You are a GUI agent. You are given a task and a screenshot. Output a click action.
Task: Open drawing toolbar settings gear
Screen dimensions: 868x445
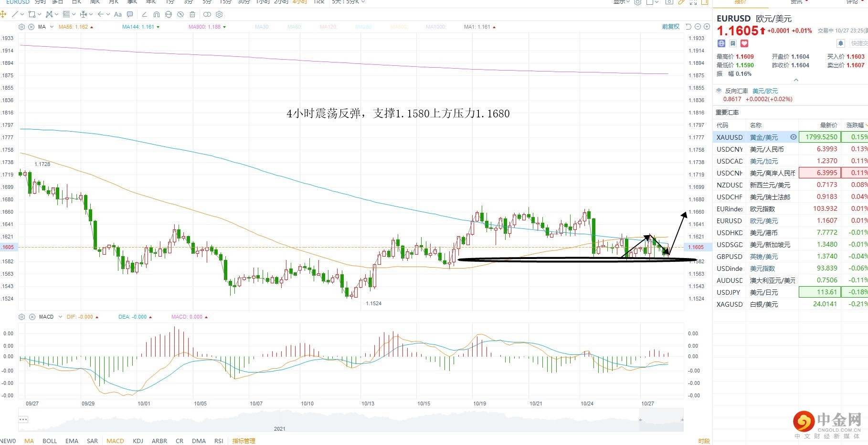(x=219, y=14)
